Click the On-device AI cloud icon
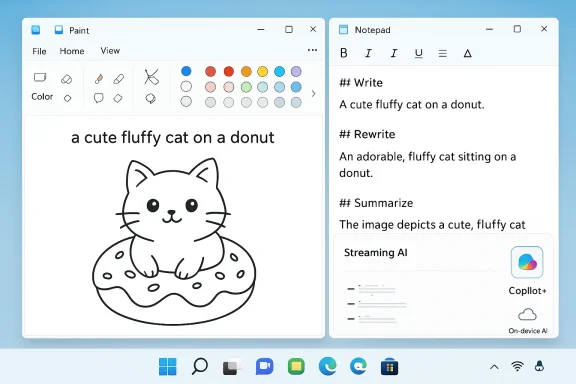The height and width of the screenshot is (384, 576). (x=527, y=315)
